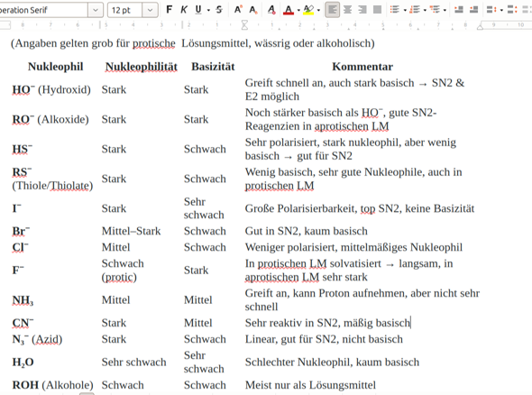The width and height of the screenshot is (532, 395).
Task: Apply Superscript formatting
Action: (238, 10)
